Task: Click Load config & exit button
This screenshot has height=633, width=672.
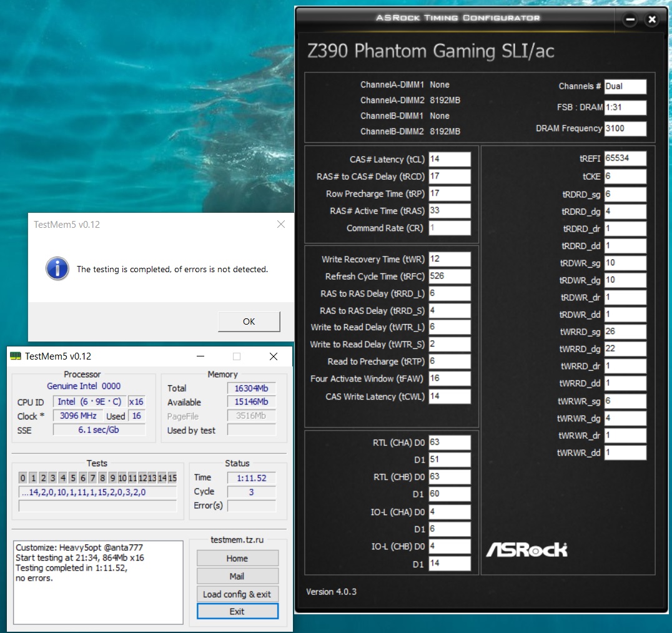Action: click(237, 594)
